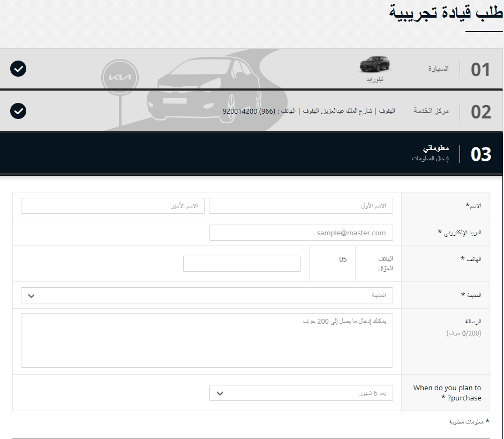Click the large number 02 step indicator

(480, 112)
